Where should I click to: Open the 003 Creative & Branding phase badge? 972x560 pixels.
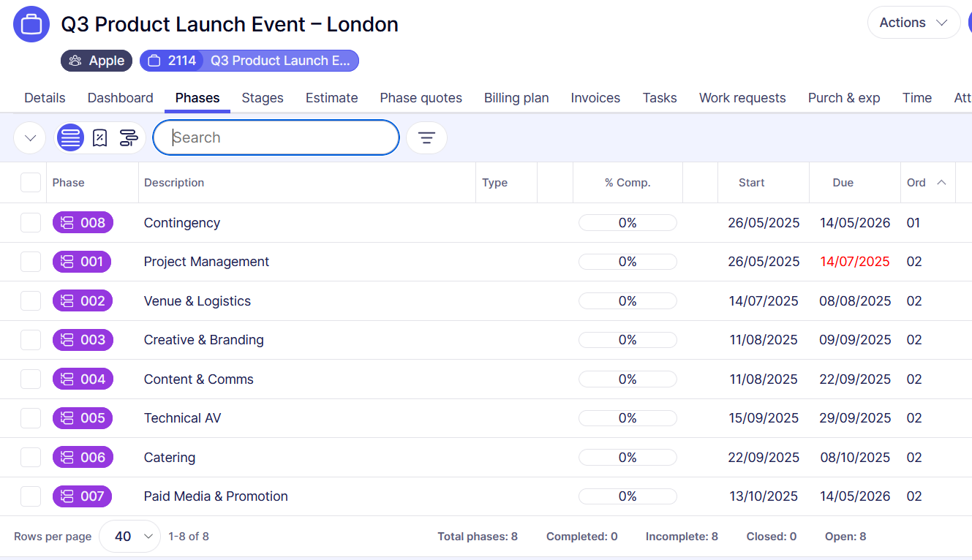pos(83,340)
